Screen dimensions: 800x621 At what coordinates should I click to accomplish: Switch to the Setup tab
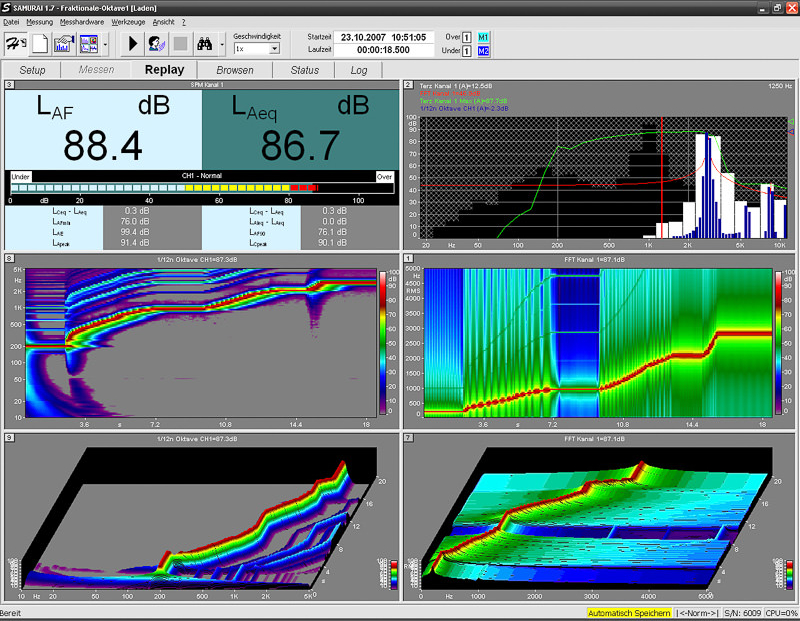(32, 70)
